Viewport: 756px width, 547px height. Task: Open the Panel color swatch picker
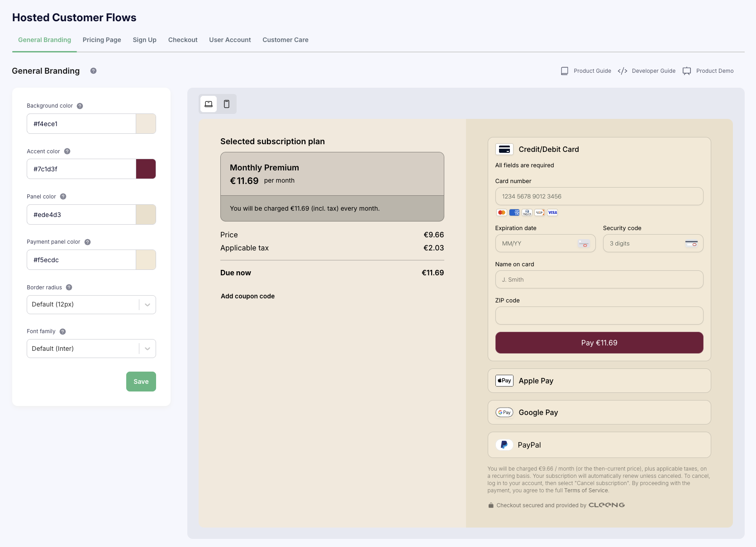[146, 215]
